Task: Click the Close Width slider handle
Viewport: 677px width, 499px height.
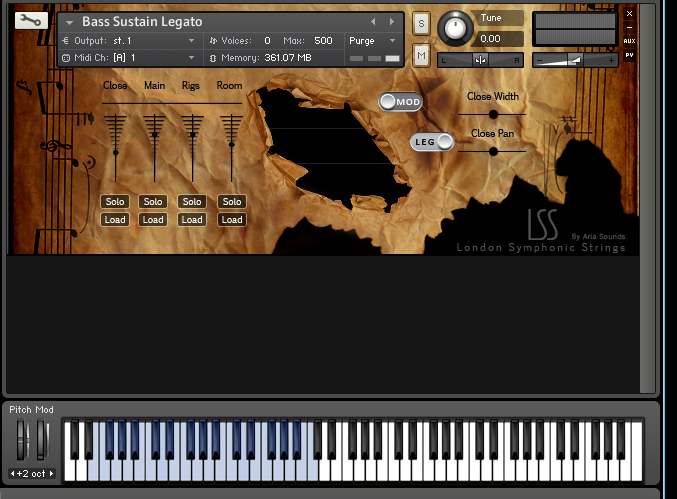Action: (x=493, y=114)
